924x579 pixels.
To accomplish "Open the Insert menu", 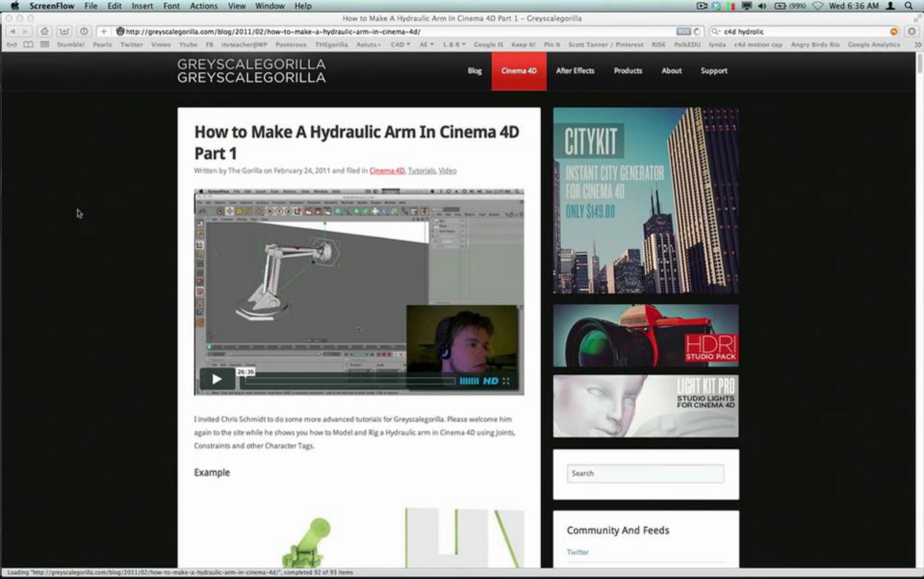I will tap(142, 6).
